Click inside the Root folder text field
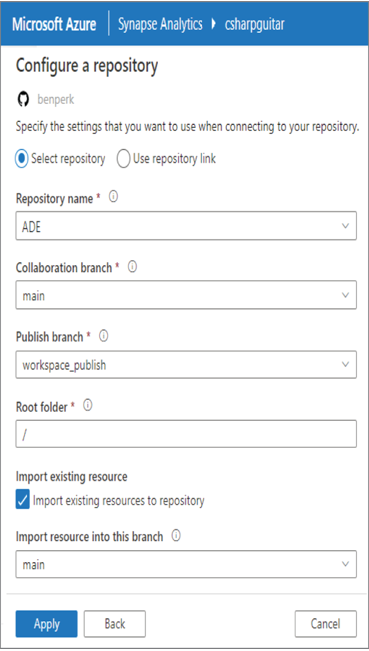Viewport: 369px width, 651px height. (x=186, y=434)
